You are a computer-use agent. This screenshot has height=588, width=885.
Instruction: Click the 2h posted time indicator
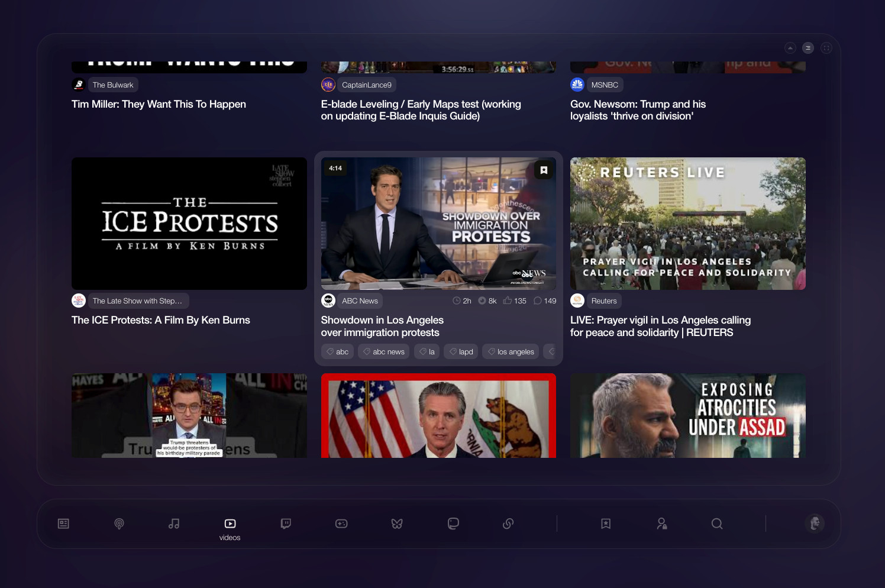[x=462, y=301]
